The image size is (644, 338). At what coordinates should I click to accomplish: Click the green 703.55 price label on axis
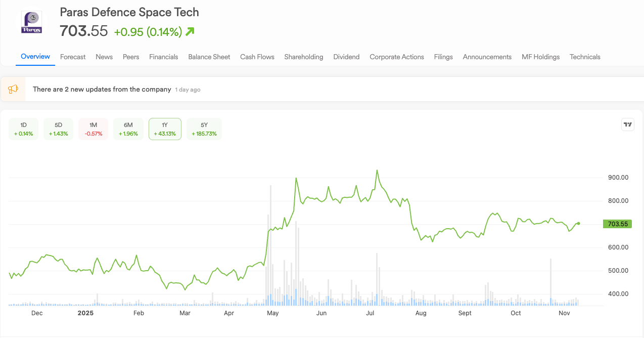617,224
